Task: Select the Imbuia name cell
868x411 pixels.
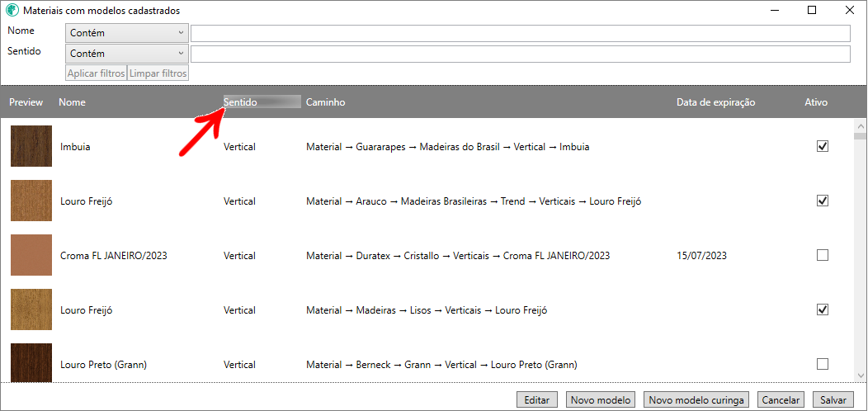Action: tap(75, 148)
